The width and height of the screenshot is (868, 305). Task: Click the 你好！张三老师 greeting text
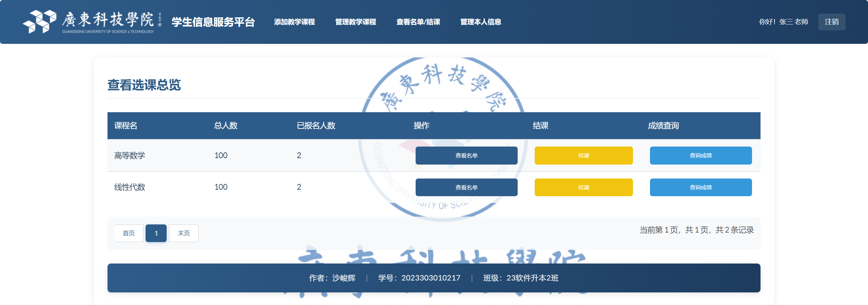tap(783, 22)
